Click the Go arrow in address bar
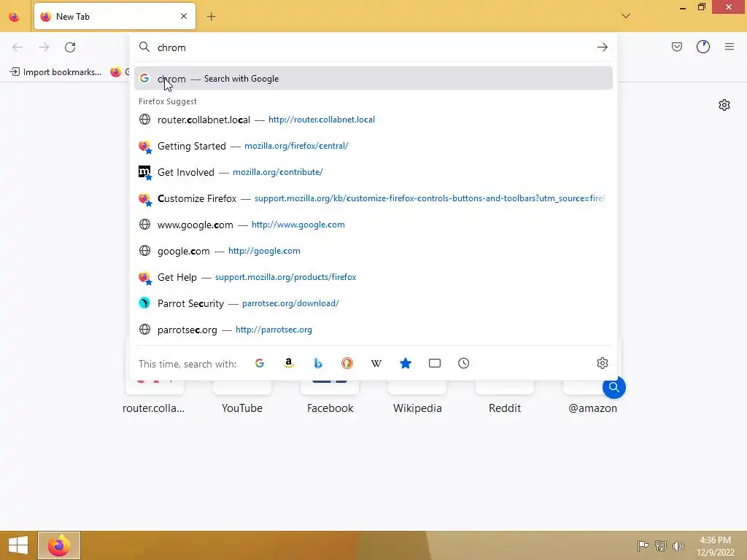Screen dimensions: 747x560 pyautogui.click(x=602, y=47)
